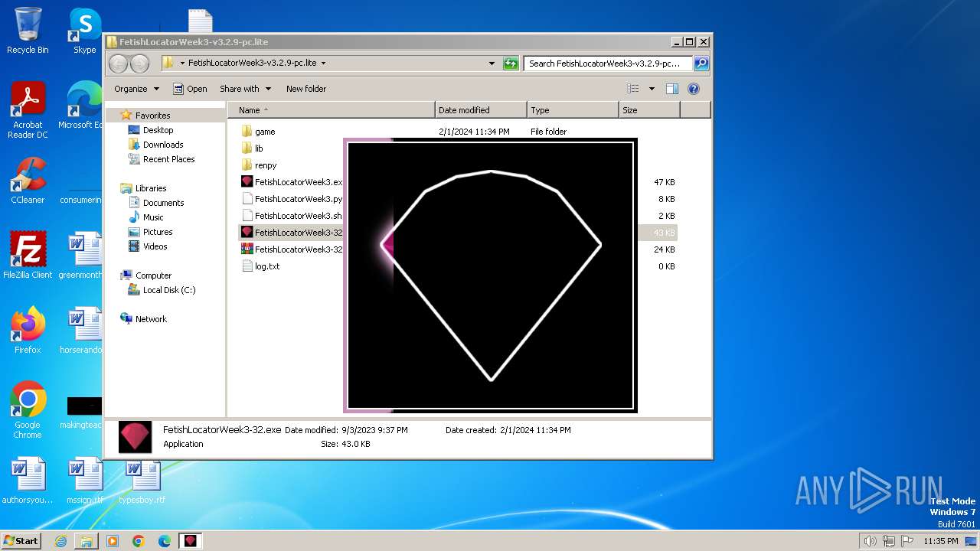This screenshot has height=551, width=980.
Task: Open the Music library
Action: (153, 217)
